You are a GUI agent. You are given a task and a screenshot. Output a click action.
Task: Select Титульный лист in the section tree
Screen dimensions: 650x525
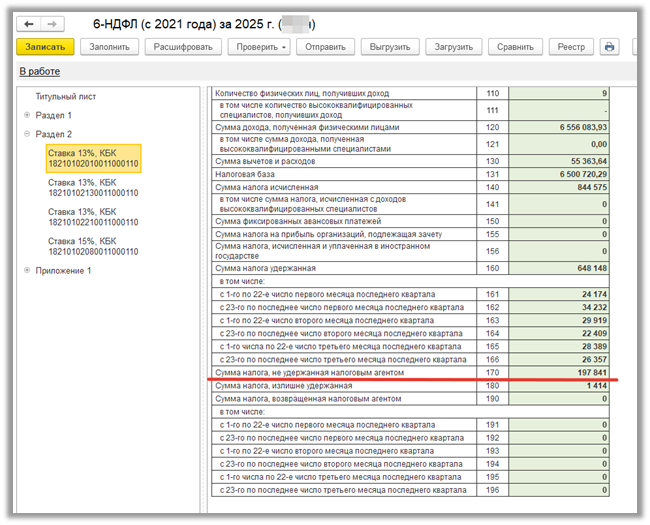tap(66, 96)
